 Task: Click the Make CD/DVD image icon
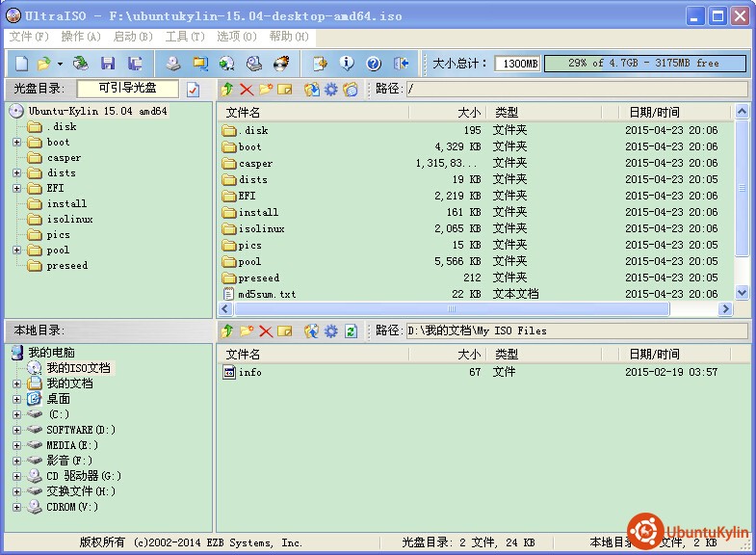tap(173, 64)
